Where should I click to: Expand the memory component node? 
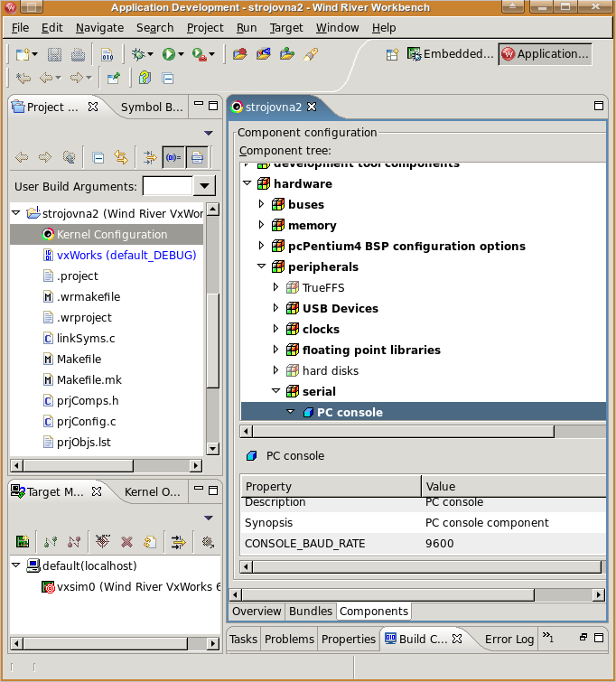coord(261,225)
